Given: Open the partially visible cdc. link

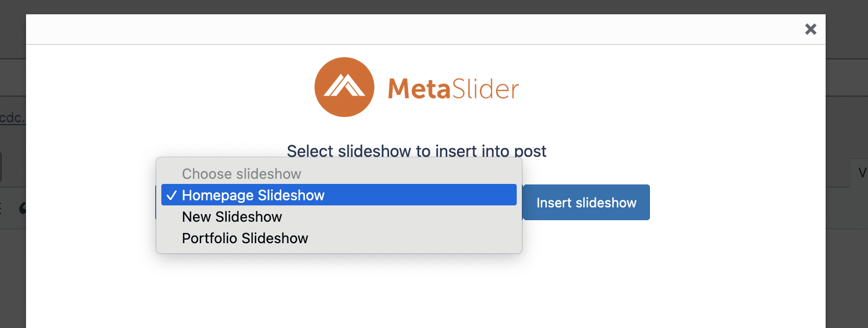Looking at the screenshot, I should click(x=12, y=118).
